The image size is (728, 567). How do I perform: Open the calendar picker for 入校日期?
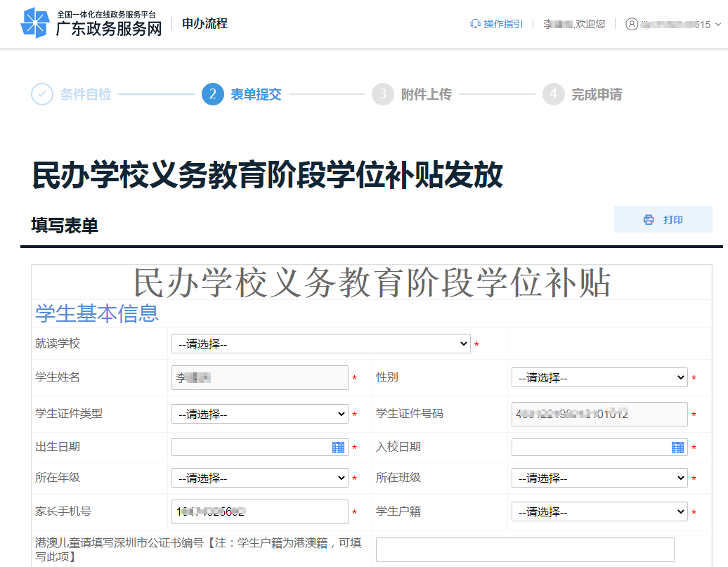pyautogui.click(x=677, y=447)
